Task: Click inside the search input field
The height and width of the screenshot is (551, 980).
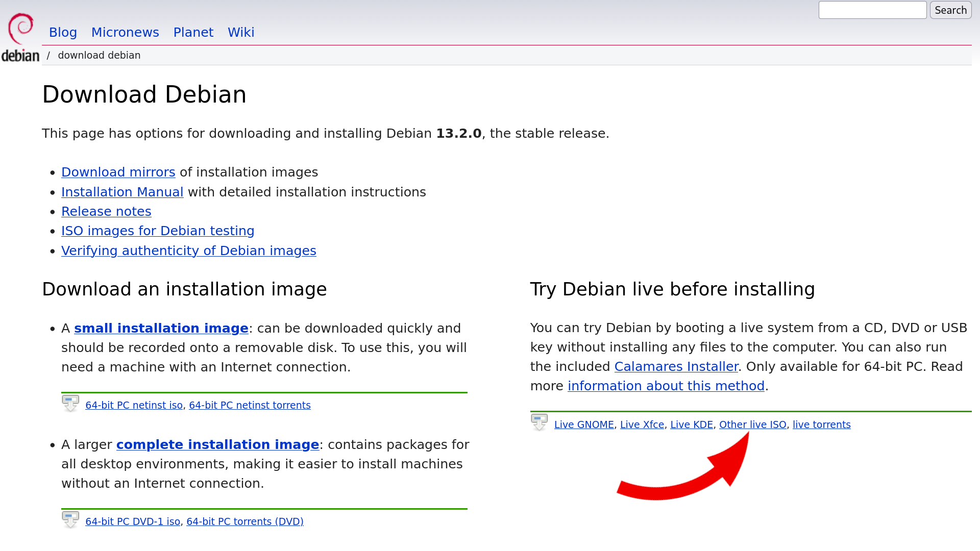Action: pyautogui.click(x=872, y=10)
